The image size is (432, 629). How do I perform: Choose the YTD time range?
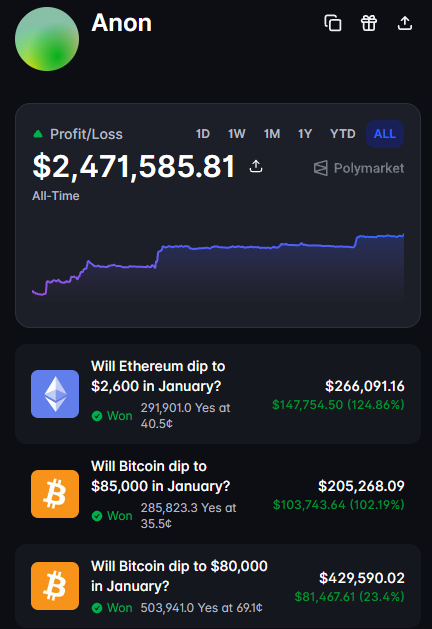[343, 134]
